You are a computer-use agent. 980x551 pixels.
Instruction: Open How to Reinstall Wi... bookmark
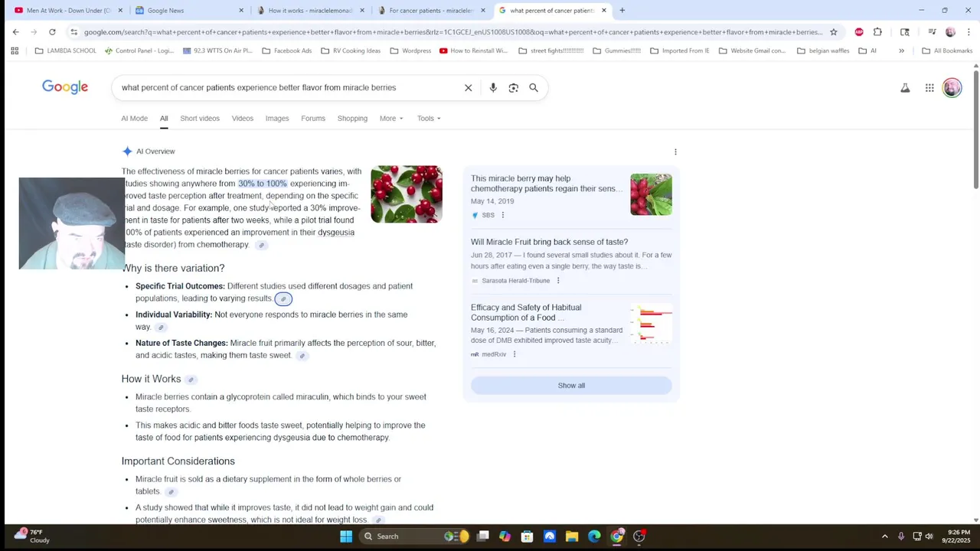(x=474, y=51)
